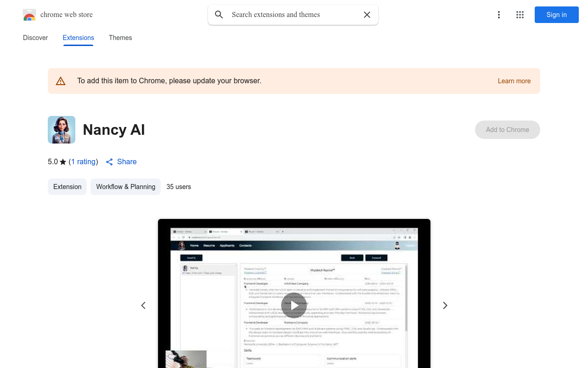Go to previous screenshot with left arrow
Viewport: 588px width, 368px height.
143,305
